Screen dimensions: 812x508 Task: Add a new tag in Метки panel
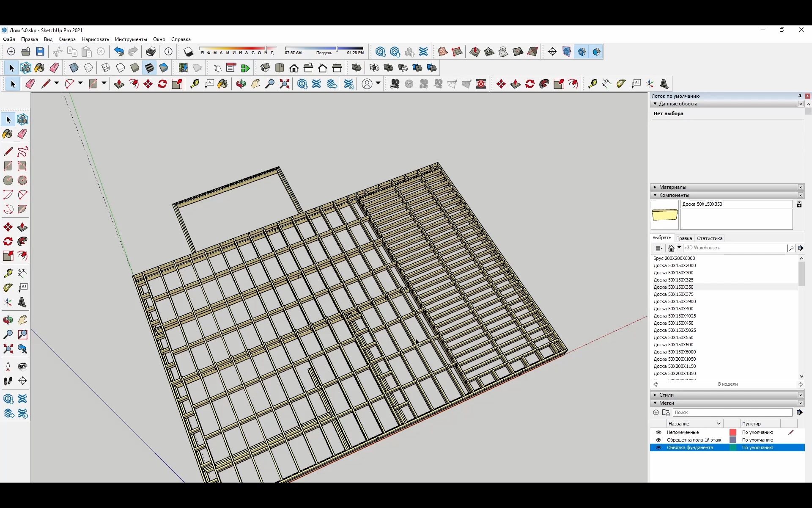pyautogui.click(x=656, y=412)
